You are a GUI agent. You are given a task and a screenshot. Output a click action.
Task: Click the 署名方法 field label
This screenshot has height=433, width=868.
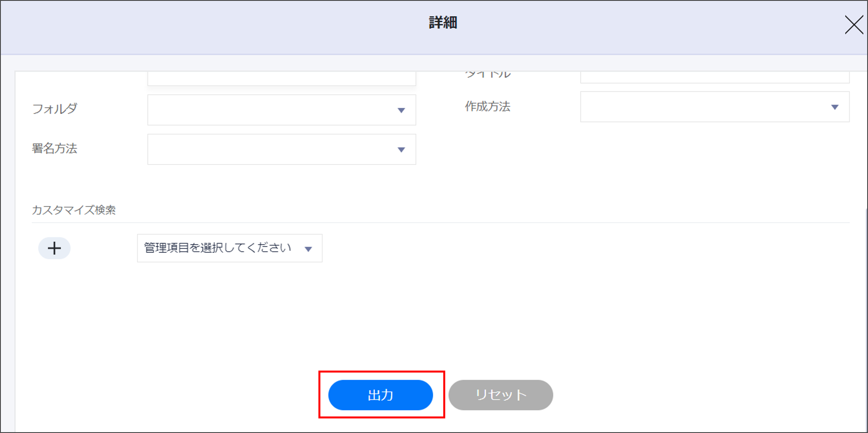55,148
